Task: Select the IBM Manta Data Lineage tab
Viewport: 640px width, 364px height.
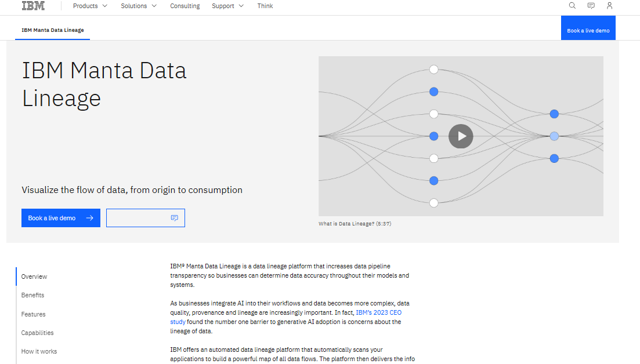Action: click(x=53, y=30)
